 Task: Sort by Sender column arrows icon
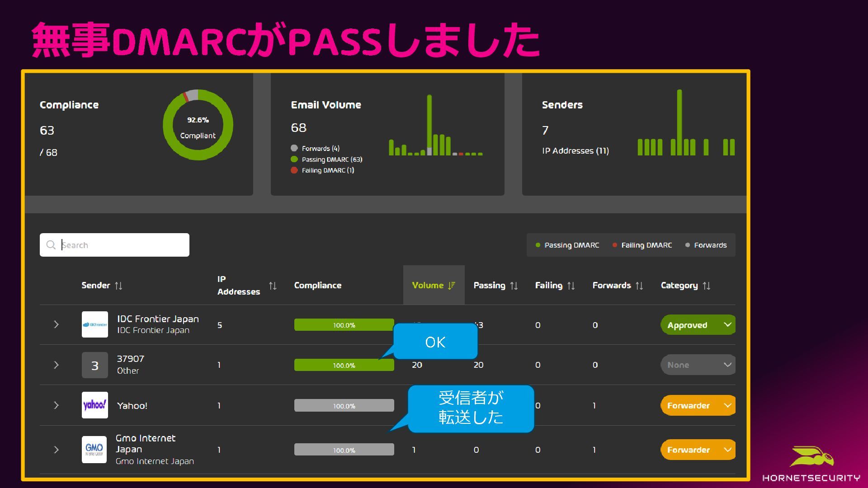pyautogui.click(x=118, y=286)
